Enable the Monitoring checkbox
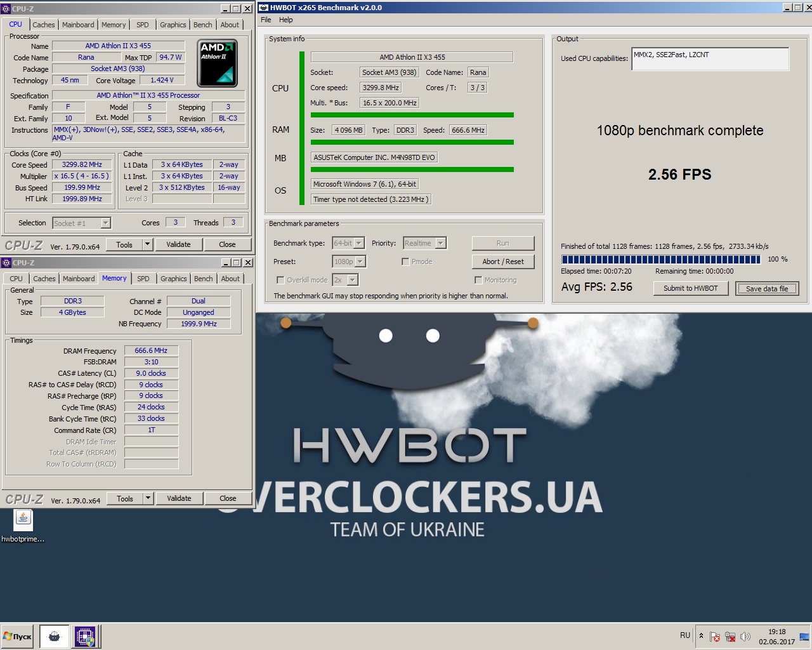The height and width of the screenshot is (650, 812). (478, 280)
